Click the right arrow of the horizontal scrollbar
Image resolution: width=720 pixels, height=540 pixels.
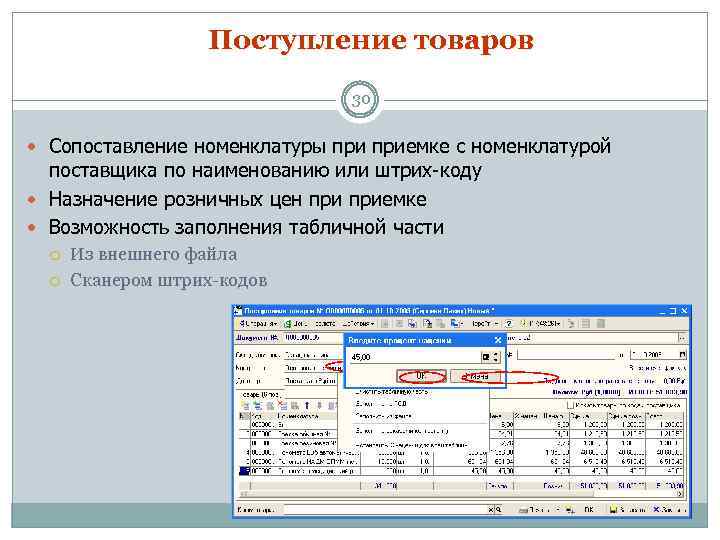680,494
